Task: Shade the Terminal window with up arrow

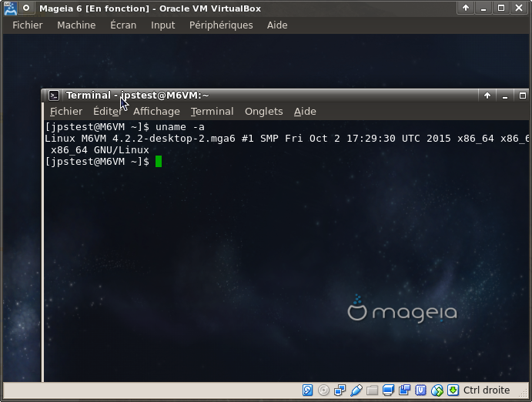Action: 487,95
